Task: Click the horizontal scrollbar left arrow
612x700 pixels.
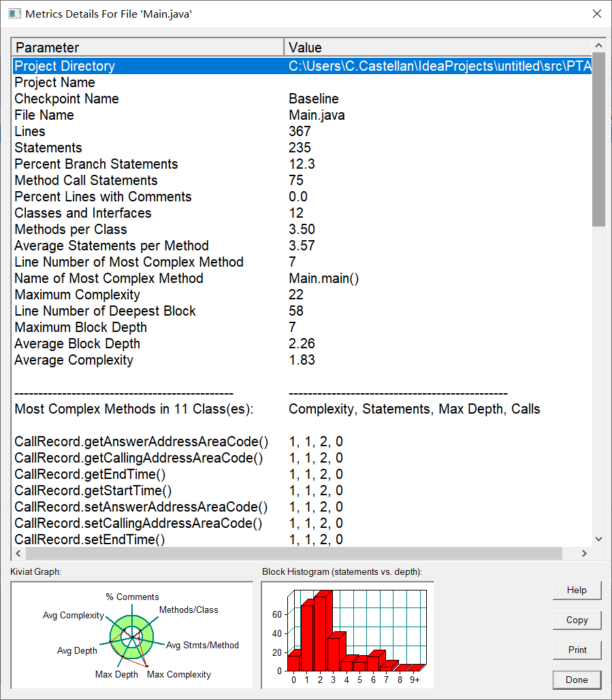Action: 18,554
